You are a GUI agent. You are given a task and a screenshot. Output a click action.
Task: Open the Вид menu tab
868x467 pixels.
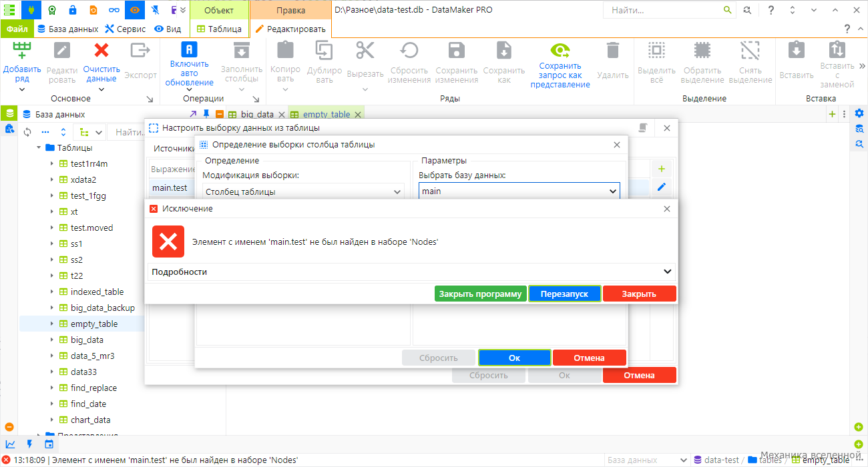tap(168, 29)
